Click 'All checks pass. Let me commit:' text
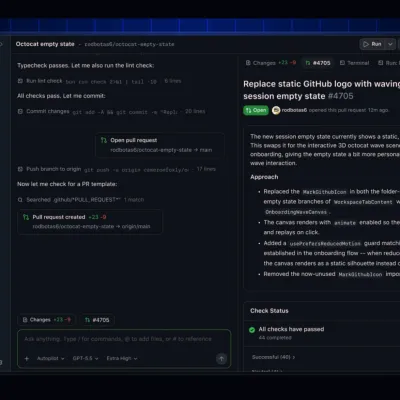This screenshot has height=400, width=400. point(61,96)
